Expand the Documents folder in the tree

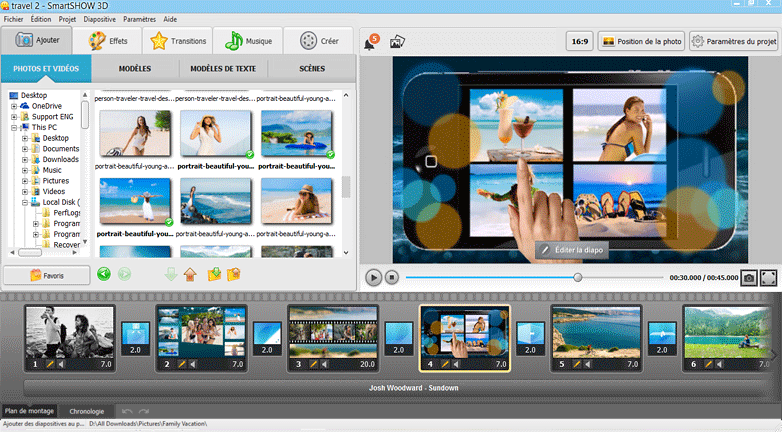click(26, 149)
